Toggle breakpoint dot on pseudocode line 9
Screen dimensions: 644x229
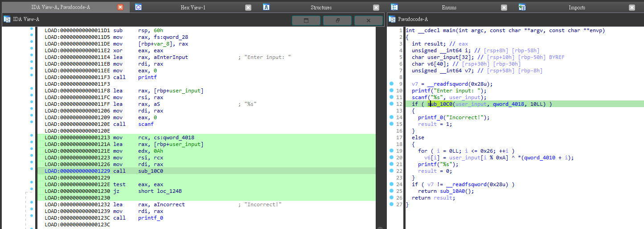[391, 84]
